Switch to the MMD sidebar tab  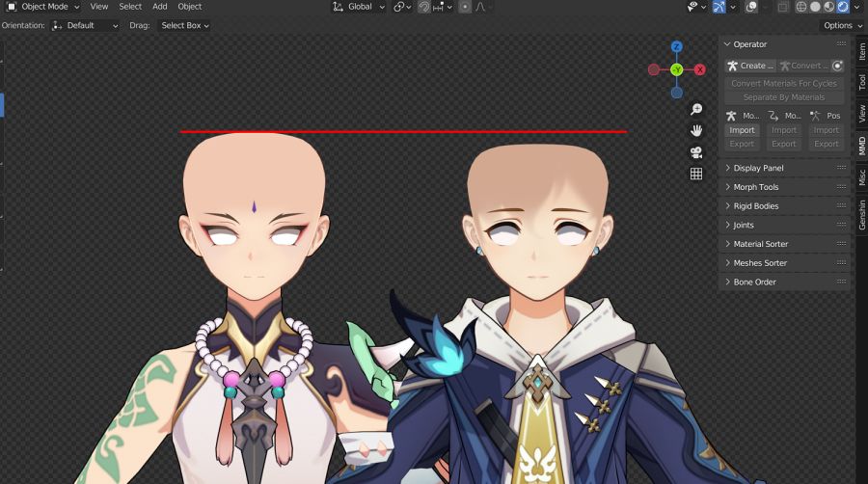[x=862, y=146]
